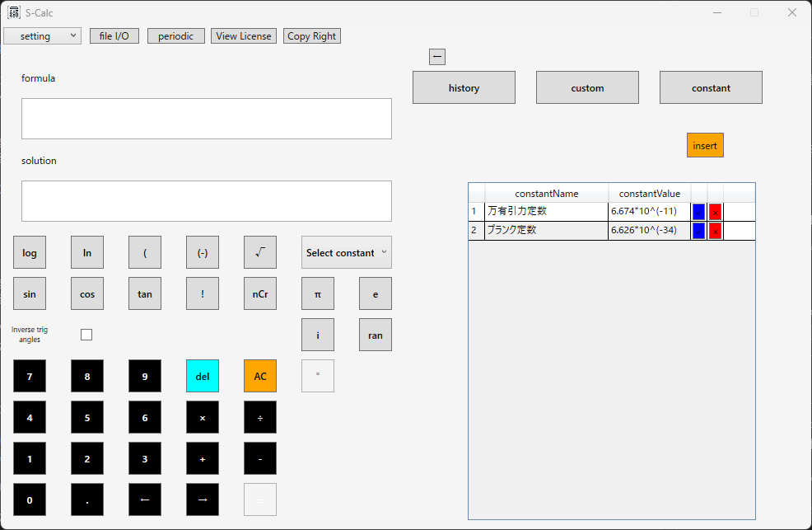Click the cos function button

point(87,293)
